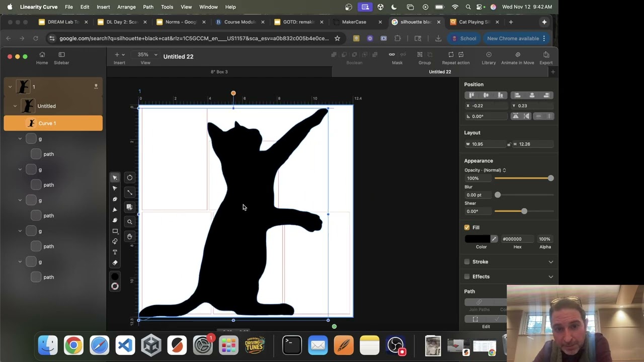The width and height of the screenshot is (644, 362).
Task: Select the Pen tool
Action: pyautogui.click(x=115, y=199)
